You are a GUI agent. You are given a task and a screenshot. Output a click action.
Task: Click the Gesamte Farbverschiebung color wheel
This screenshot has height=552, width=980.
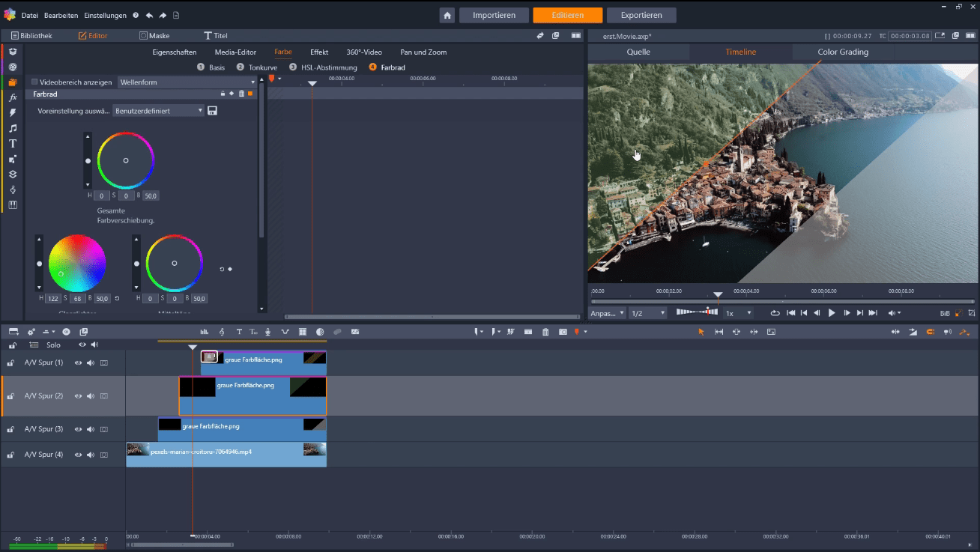[x=126, y=160]
